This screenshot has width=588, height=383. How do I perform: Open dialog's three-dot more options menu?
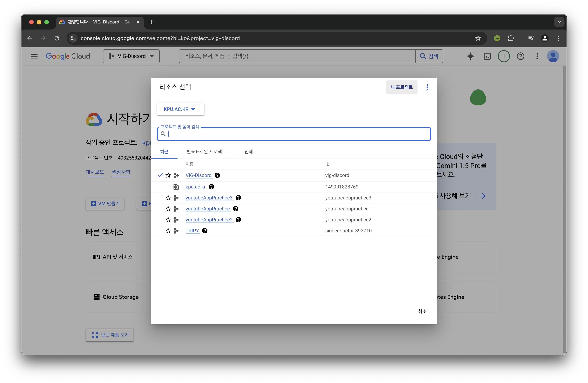coord(427,87)
